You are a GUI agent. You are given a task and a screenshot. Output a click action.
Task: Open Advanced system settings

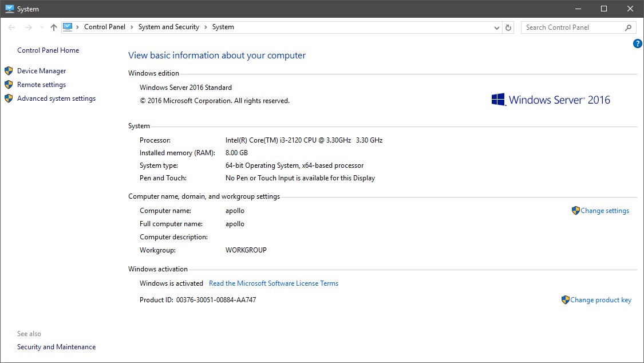pyautogui.click(x=56, y=98)
